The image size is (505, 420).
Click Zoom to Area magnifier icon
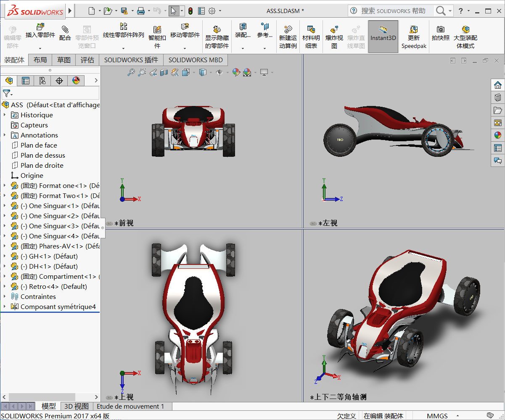(x=142, y=72)
